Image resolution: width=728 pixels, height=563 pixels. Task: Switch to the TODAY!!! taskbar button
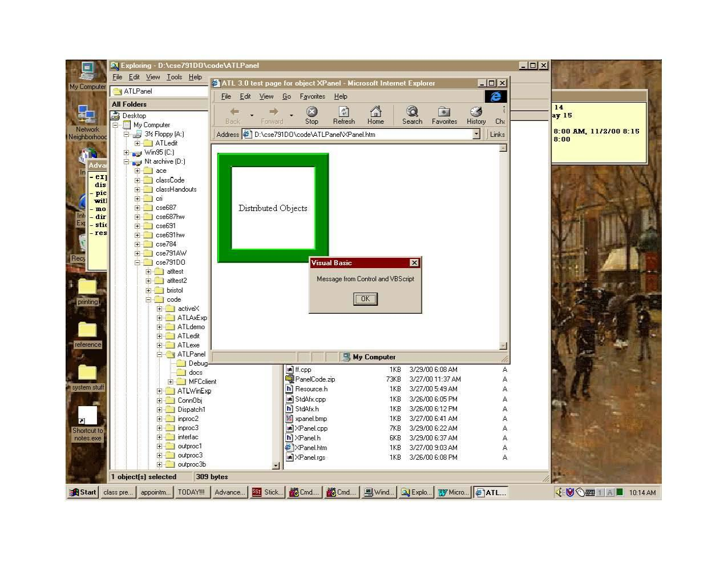click(x=192, y=492)
